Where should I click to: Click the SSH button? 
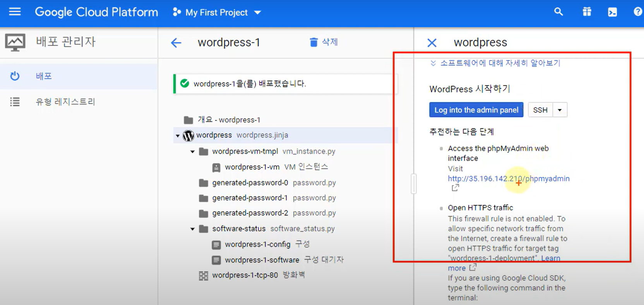point(540,110)
